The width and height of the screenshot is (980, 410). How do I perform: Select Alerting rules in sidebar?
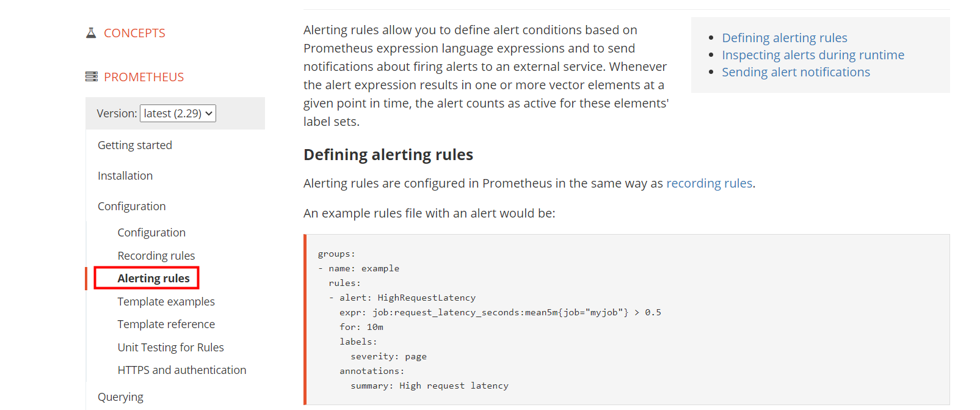tap(153, 279)
